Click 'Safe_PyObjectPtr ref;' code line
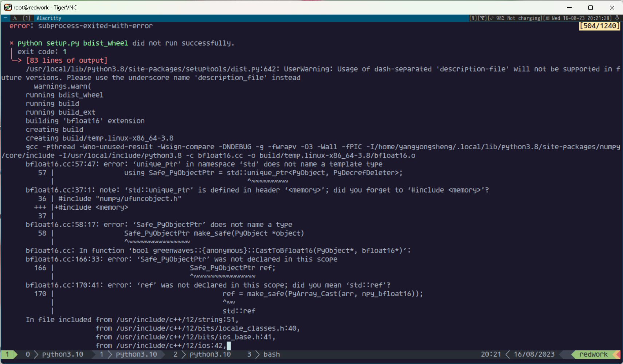This screenshot has height=364, width=623. (232, 268)
